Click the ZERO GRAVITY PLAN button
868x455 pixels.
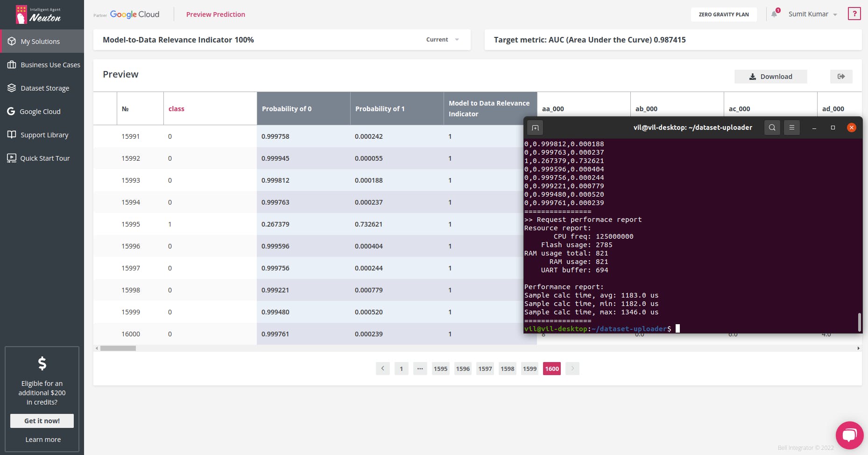click(x=724, y=14)
